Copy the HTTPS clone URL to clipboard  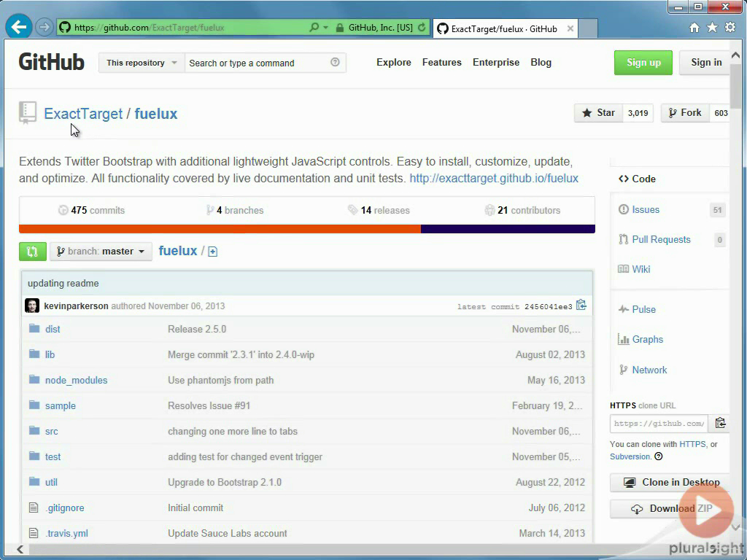point(720,423)
